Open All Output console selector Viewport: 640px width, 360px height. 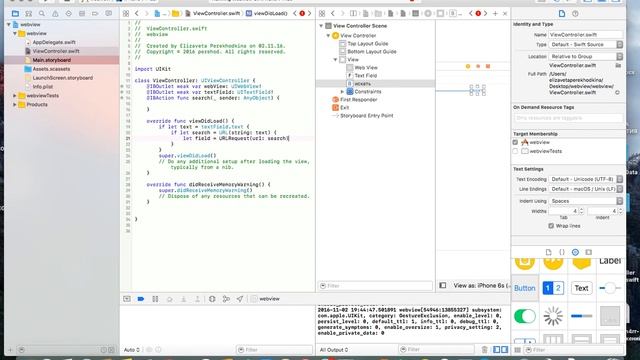pyautogui.click(x=334, y=350)
